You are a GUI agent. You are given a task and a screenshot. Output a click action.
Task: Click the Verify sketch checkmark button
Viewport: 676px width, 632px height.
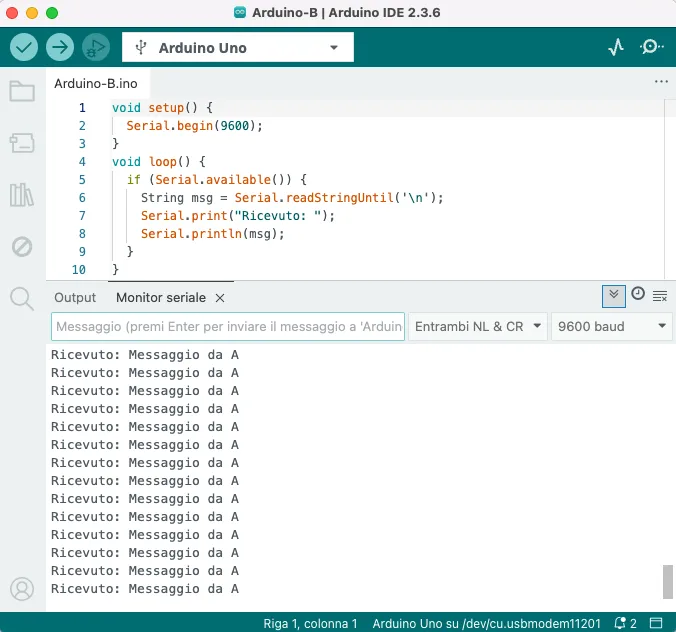(x=24, y=47)
